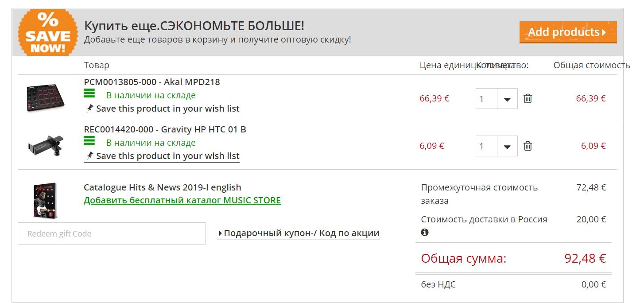This screenshot has height=303, width=644.
Task: Click the pin icon for Gravity holder wish list
Action: coord(90,155)
